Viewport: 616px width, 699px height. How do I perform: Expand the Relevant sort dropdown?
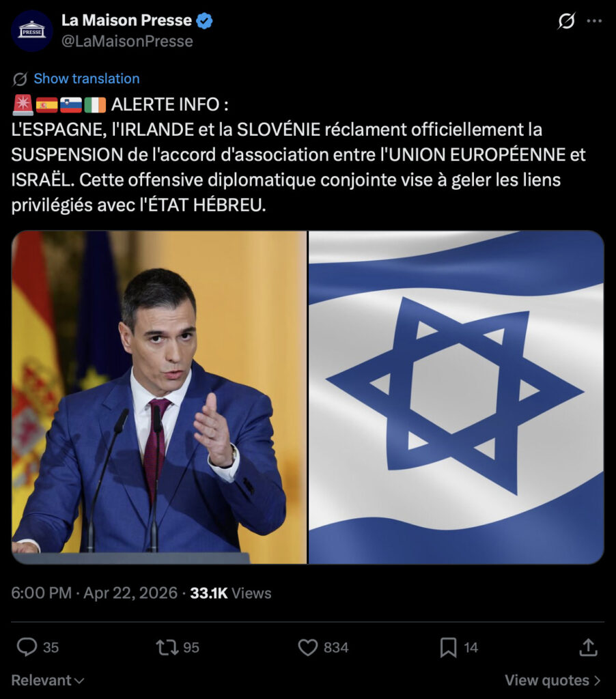pyautogui.click(x=48, y=681)
